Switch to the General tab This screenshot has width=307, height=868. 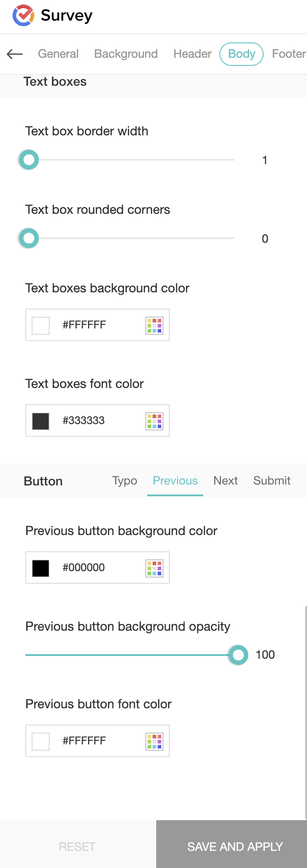58,54
